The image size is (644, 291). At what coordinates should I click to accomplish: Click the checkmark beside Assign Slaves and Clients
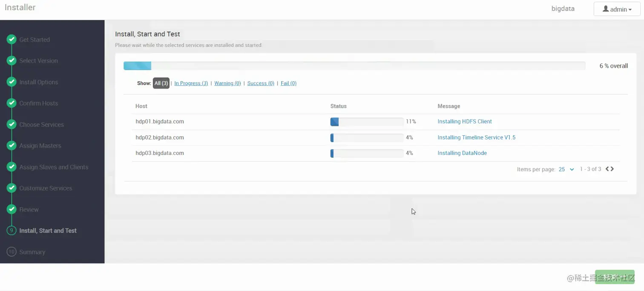click(11, 167)
